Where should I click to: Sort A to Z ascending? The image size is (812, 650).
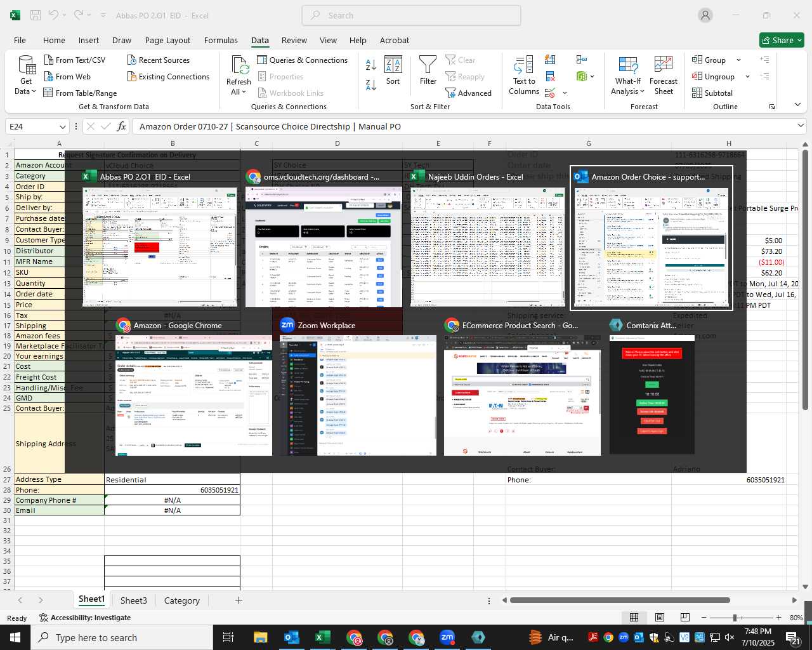[371, 64]
